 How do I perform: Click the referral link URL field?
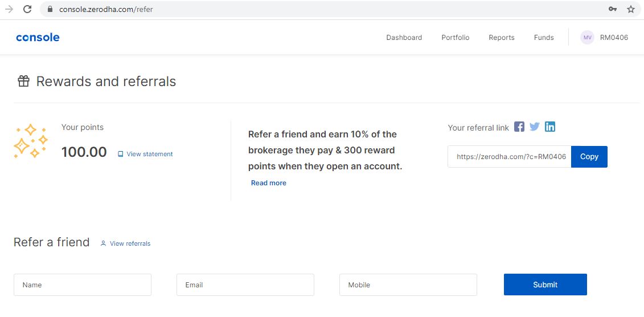509,157
